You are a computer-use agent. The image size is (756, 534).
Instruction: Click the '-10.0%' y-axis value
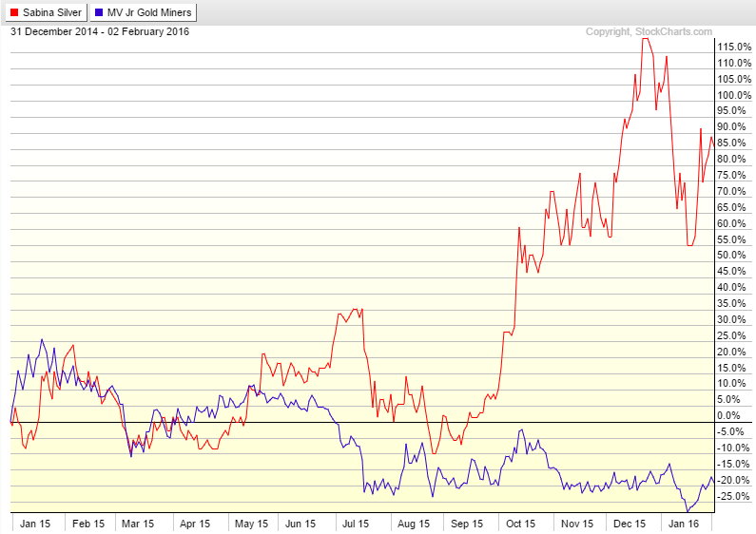pyautogui.click(x=733, y=448)
